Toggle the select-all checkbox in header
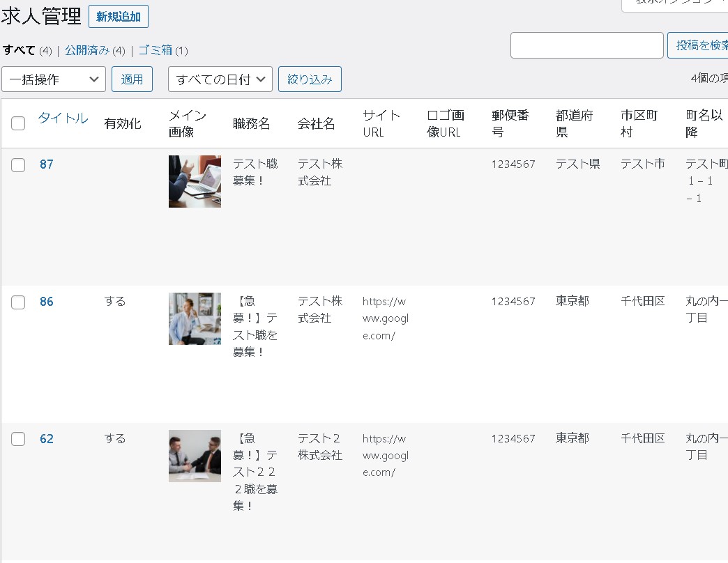Viewport: 728px width, 563px height. (x=18, y=124)
